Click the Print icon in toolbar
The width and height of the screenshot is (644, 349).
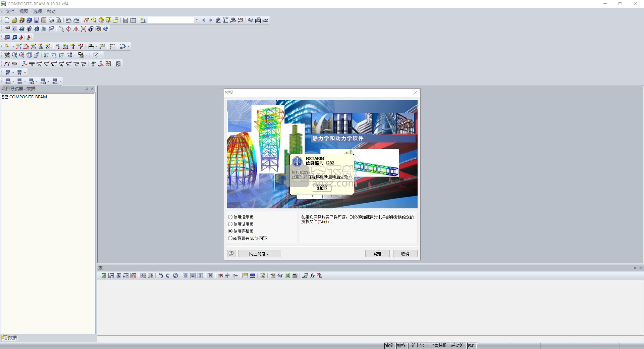[51, 20]
